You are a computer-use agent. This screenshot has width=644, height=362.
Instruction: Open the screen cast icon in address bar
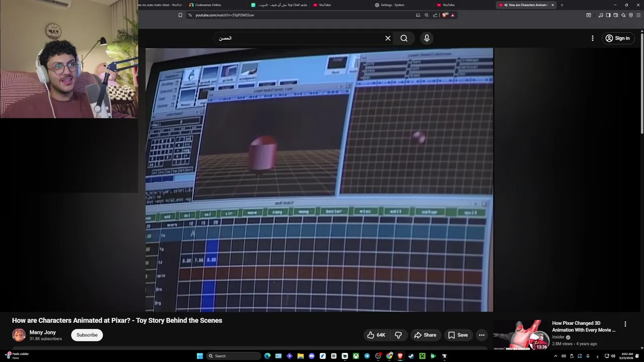418,15
